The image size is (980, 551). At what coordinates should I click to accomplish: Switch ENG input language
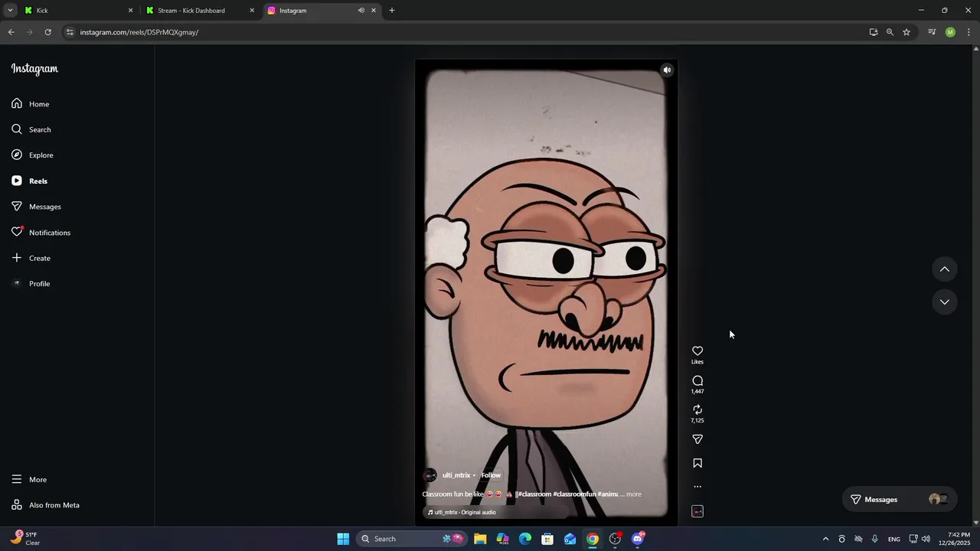pyautogui.click(x=894, y=540)
